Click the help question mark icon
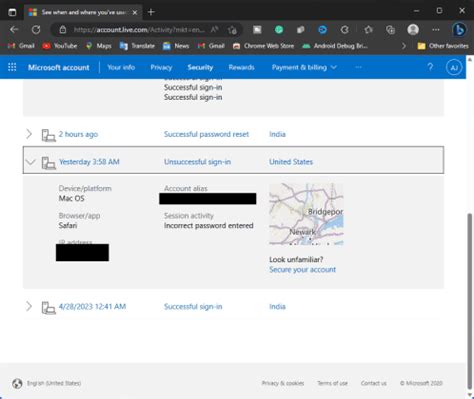The height and width of the screenshot is (399, 474). coord(430,67)
